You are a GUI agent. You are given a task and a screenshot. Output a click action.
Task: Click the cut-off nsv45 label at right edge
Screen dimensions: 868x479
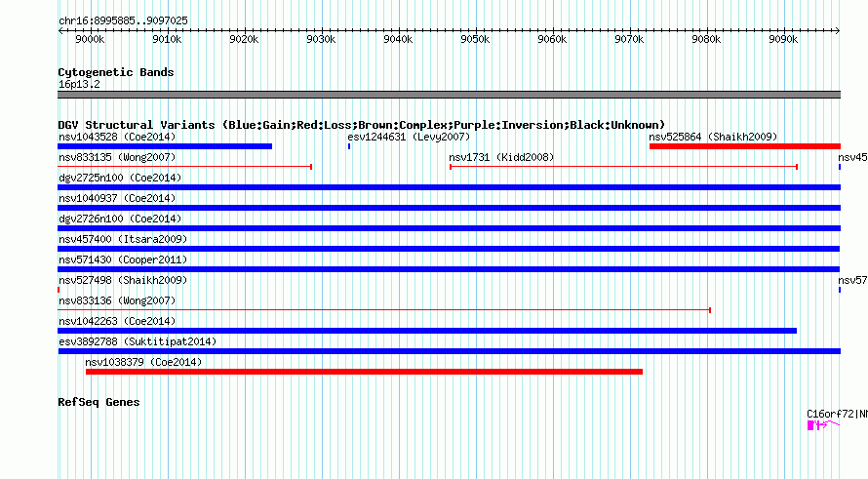pos(852,157)
